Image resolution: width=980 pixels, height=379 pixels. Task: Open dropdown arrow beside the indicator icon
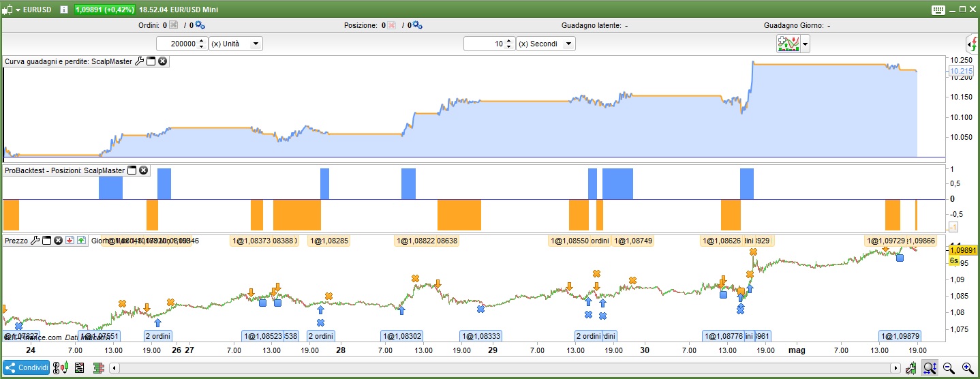click(x=806, y=44)
